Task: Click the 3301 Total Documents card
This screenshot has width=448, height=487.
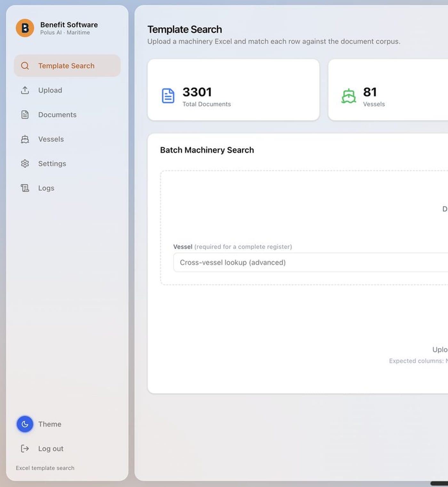Action: [233, 90]
